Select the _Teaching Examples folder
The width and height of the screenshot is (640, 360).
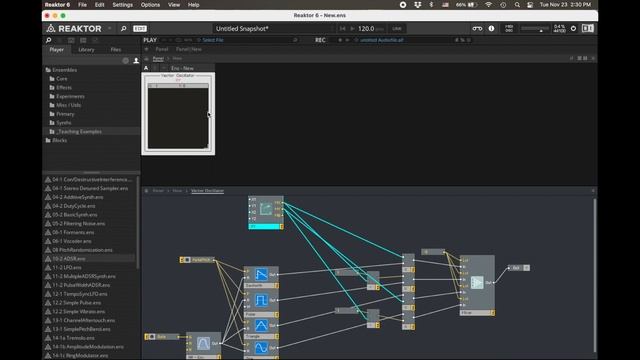tap(79, 131)
